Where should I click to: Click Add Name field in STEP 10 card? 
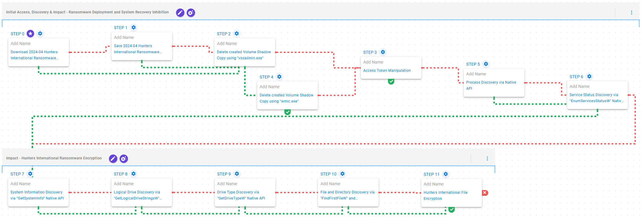click(330, 184)
